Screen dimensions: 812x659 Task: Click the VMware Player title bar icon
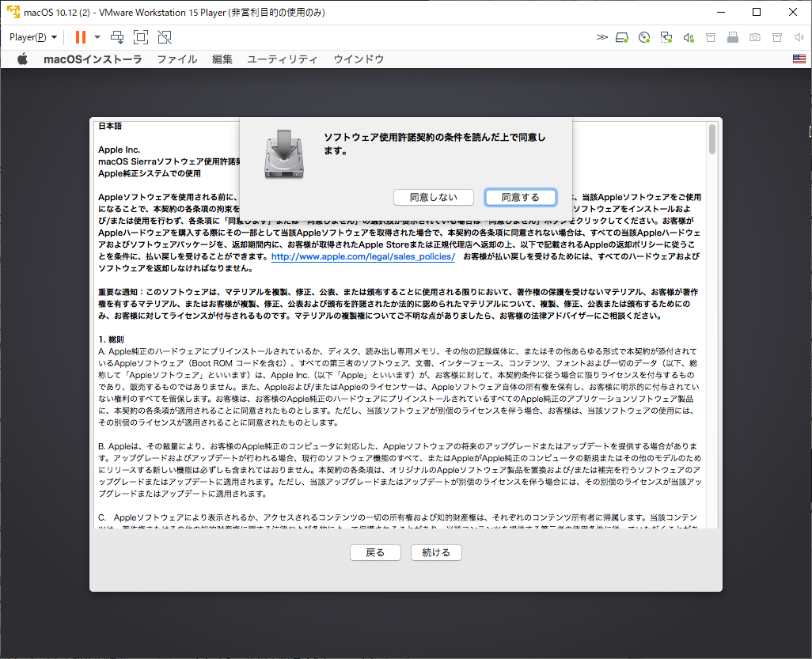tap(13, 12)
